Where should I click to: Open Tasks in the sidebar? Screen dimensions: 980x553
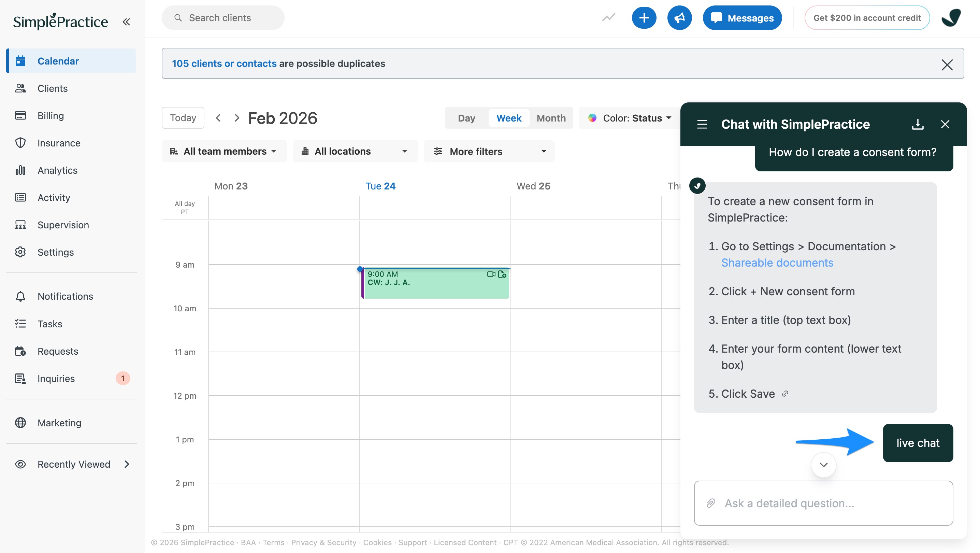click(71, 324)
